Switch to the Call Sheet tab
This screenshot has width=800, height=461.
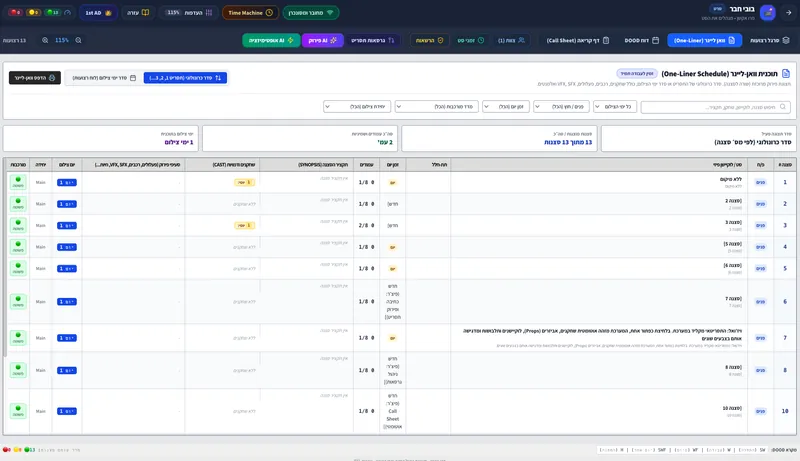point(578,40)
